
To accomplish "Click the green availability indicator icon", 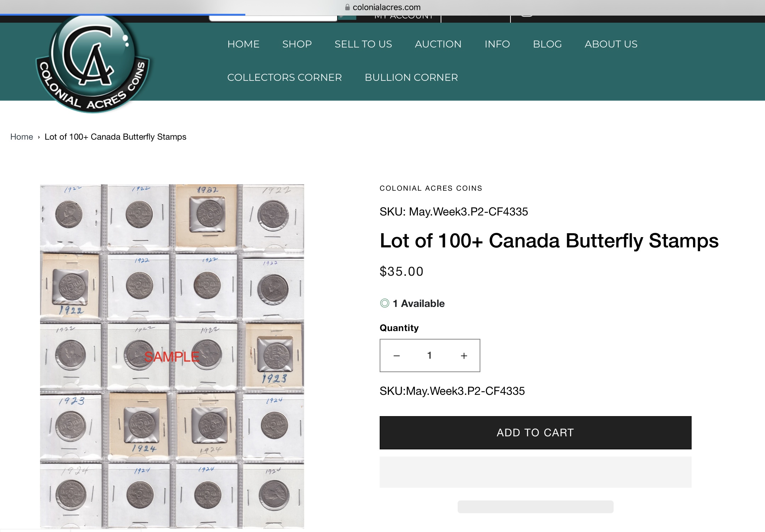I will (385, 303).
